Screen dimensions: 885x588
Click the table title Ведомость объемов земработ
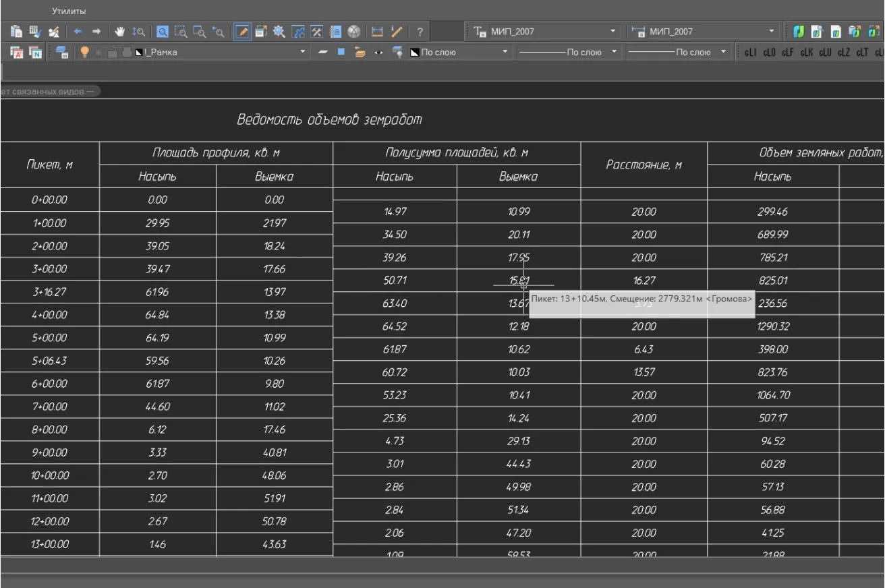click(x=329, y=120)
